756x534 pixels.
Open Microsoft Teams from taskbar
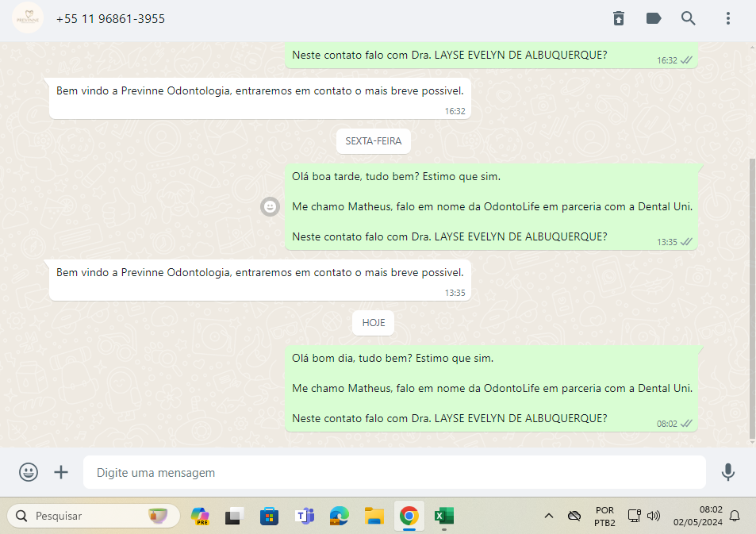click(305, 516)
